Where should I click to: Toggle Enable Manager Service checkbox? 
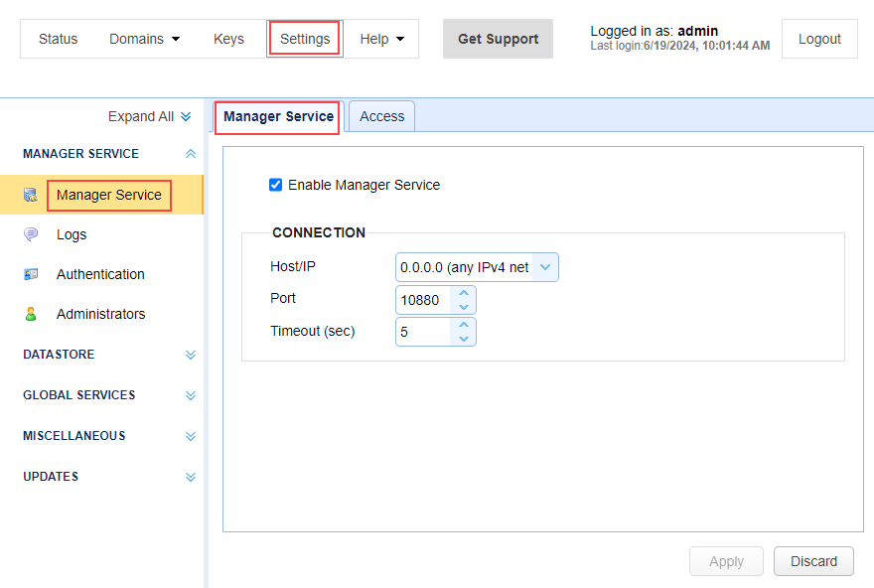click(x=276, y=185)
